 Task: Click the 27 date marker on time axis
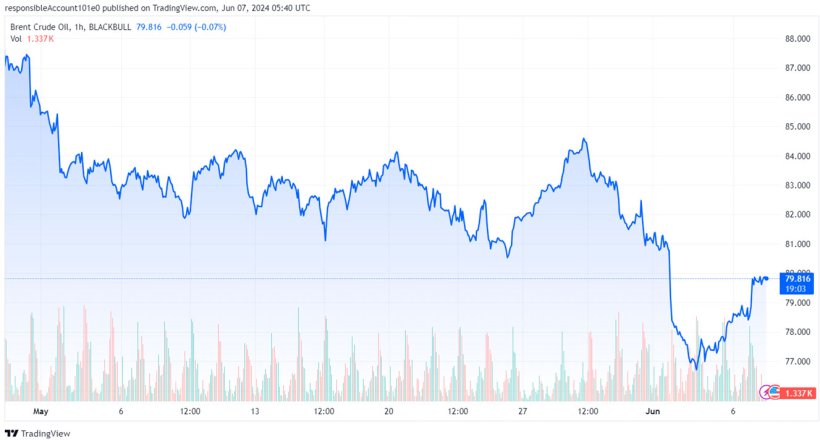(x=521, y=411)
